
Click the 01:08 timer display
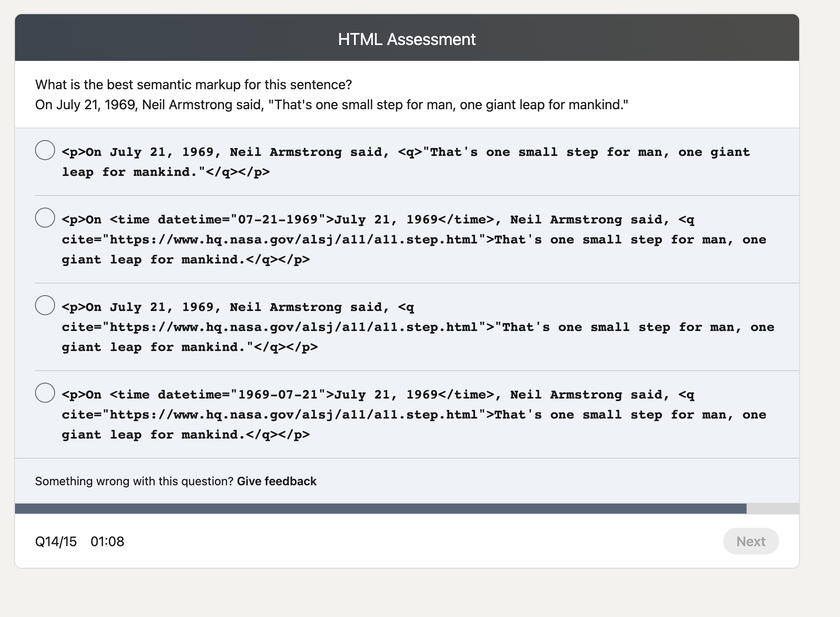(x=107, y=541)
